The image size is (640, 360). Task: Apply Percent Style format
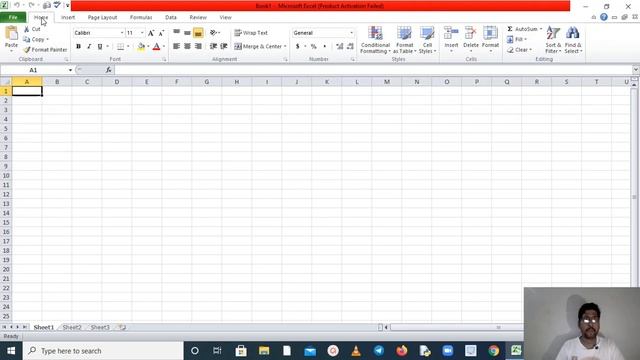point(313,47)
